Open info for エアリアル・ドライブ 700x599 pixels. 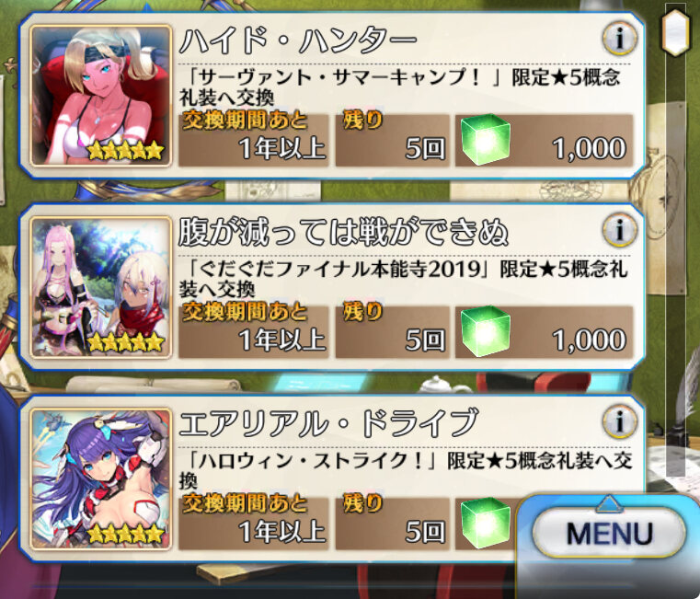(620, 421)
